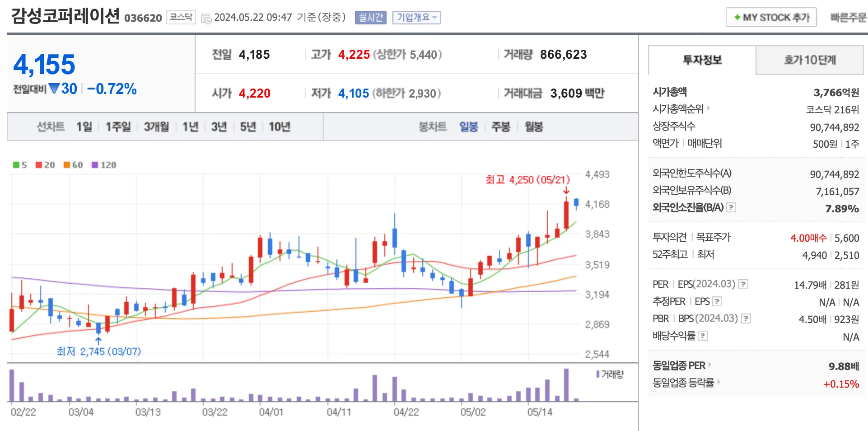Viewport: 868px width, 431px height.
Task: Click the 코스닥 market badge
Action: (x=181, y=17)
